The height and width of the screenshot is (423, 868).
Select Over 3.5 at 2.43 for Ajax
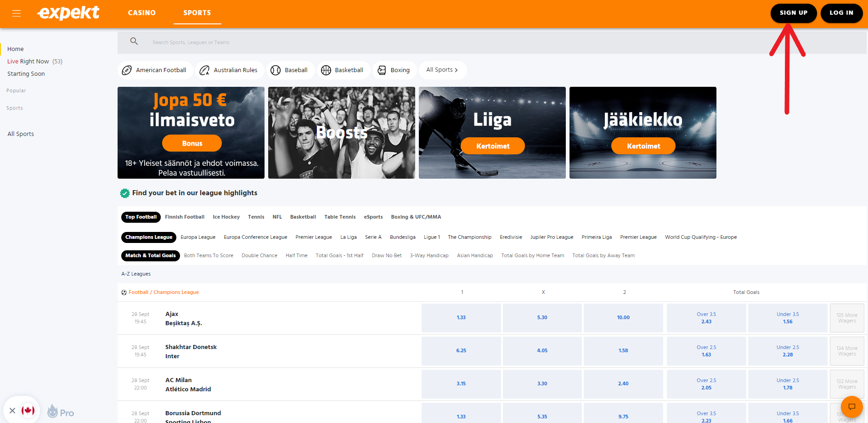[x=706, y=318]
